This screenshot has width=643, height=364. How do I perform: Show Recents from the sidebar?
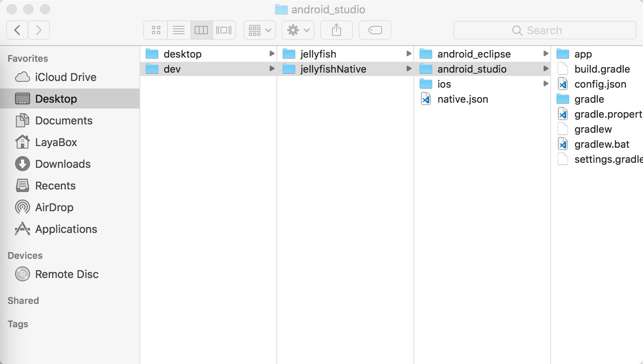(x=70, y=186)
